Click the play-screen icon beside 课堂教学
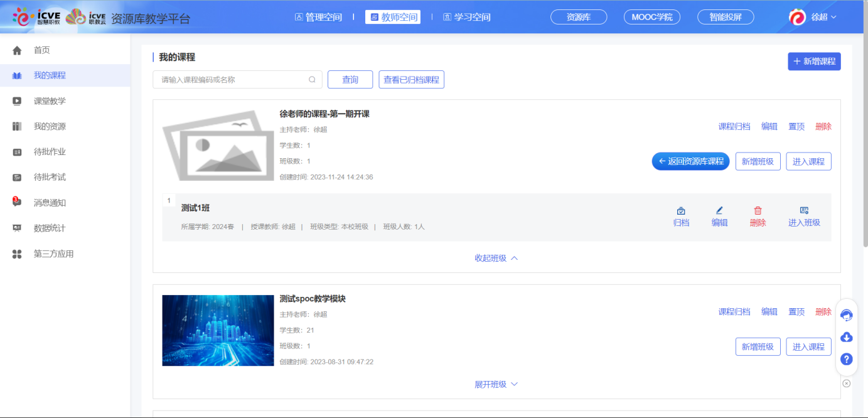868x418 pixels. click(17, 101)
